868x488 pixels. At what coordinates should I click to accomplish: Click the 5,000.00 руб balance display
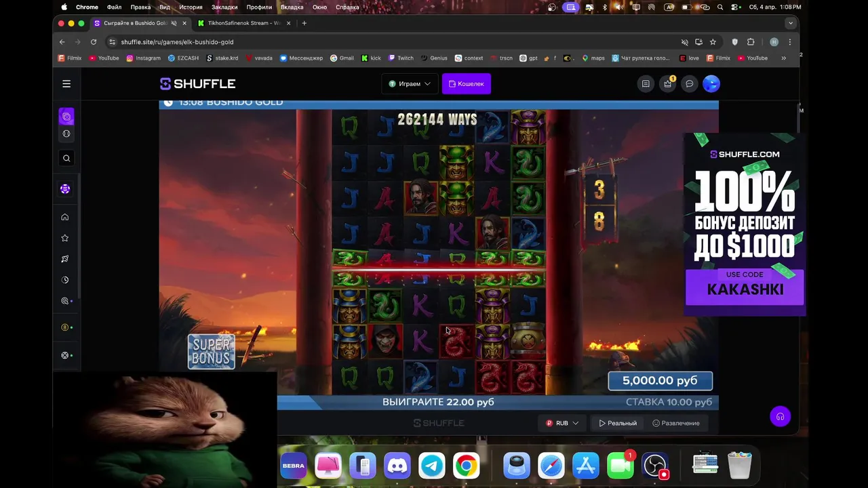pyautogui.click(x=660, y=381)
